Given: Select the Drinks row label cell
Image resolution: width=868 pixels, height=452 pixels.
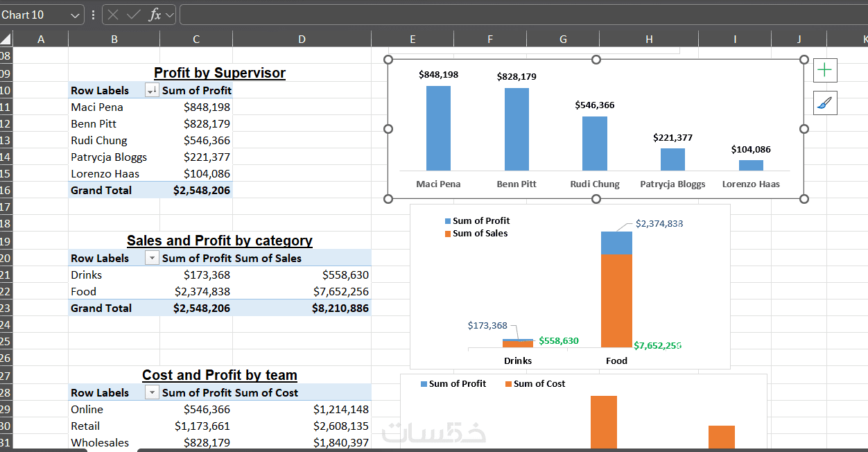Looking at the screenshot, I should (x=114, y=275).
